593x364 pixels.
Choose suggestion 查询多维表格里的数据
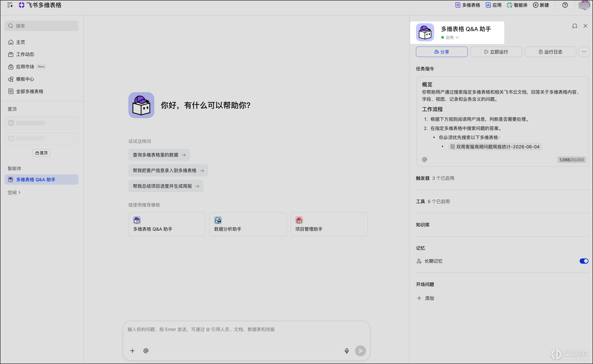tap(159, 155)
